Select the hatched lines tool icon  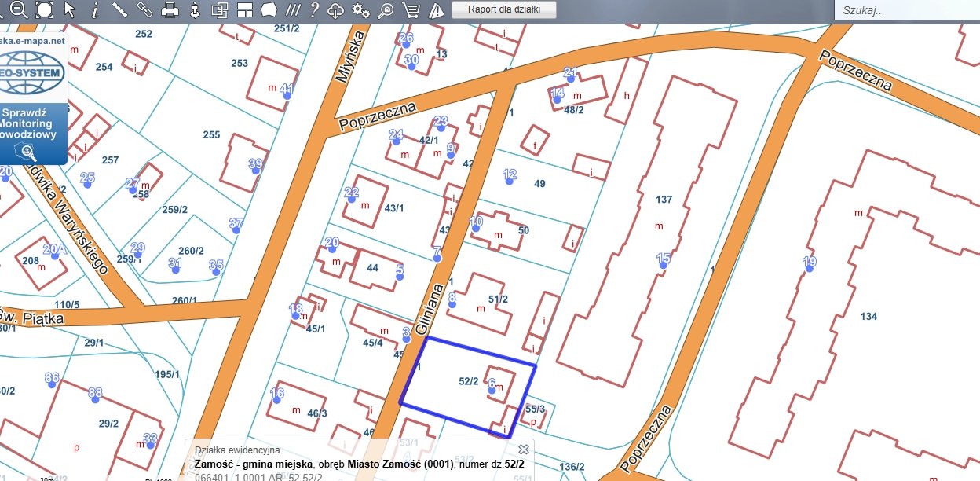pyautogui.click(x=292, y=10)
